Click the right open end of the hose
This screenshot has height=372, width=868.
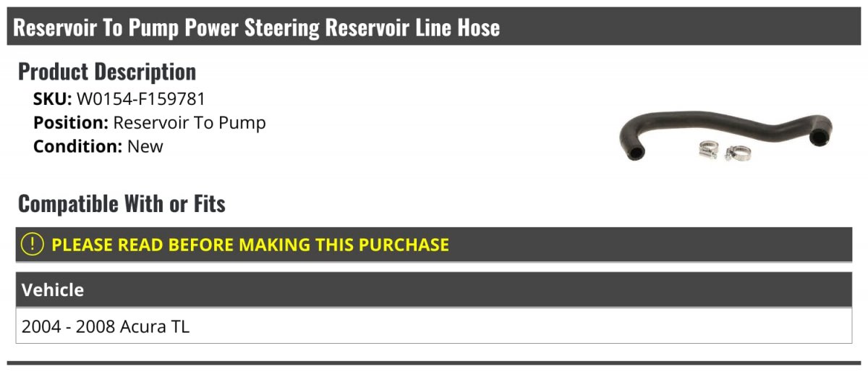tap(819, 136)
